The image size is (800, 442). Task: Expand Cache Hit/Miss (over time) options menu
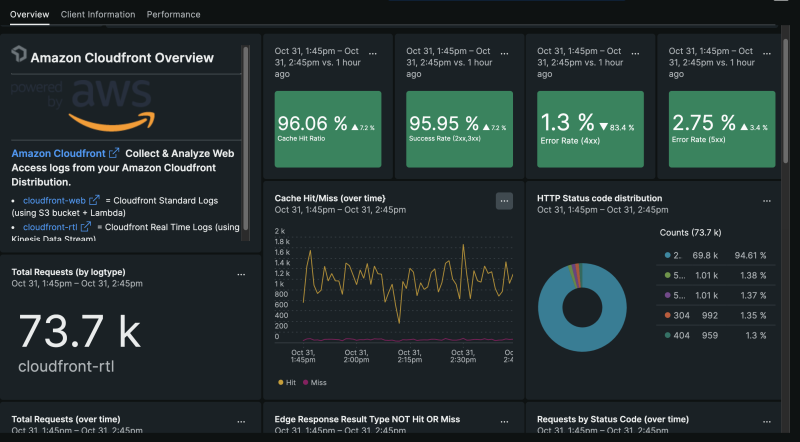[x=505, y=201]
